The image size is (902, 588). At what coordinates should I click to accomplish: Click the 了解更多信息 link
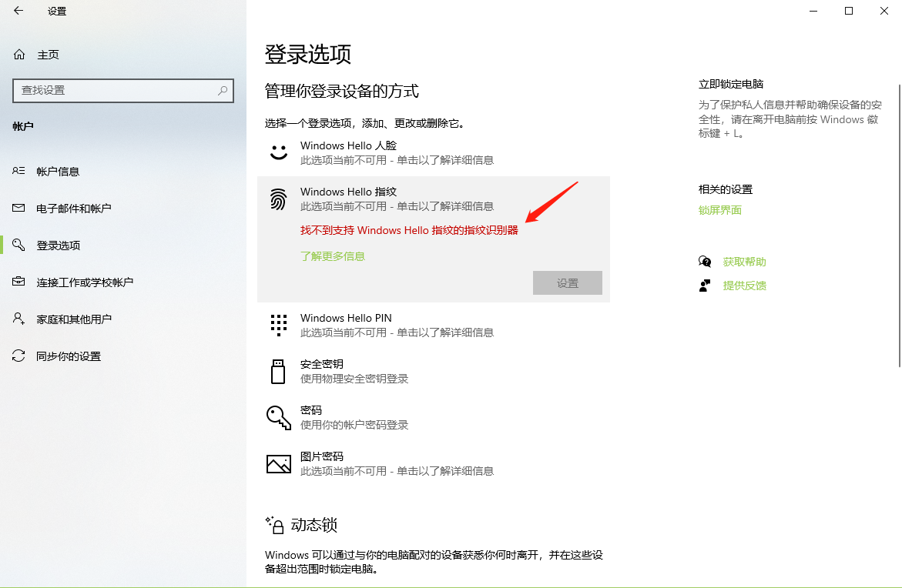pos(333,256)
